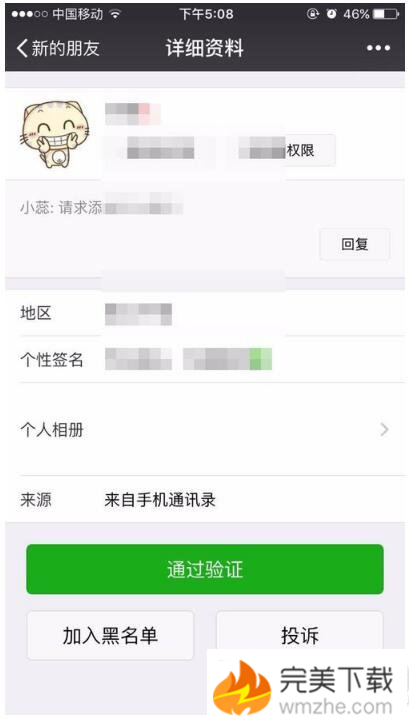Tap the 详细资料 page title
The width and height of the screenshot is (409, 718).
click(x=205, y=48)
